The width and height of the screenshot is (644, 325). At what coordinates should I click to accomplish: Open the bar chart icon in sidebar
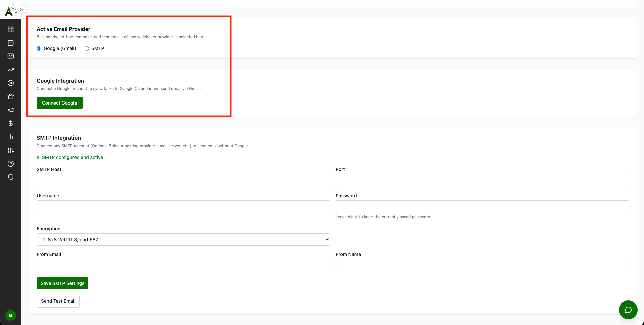[11, 137]
